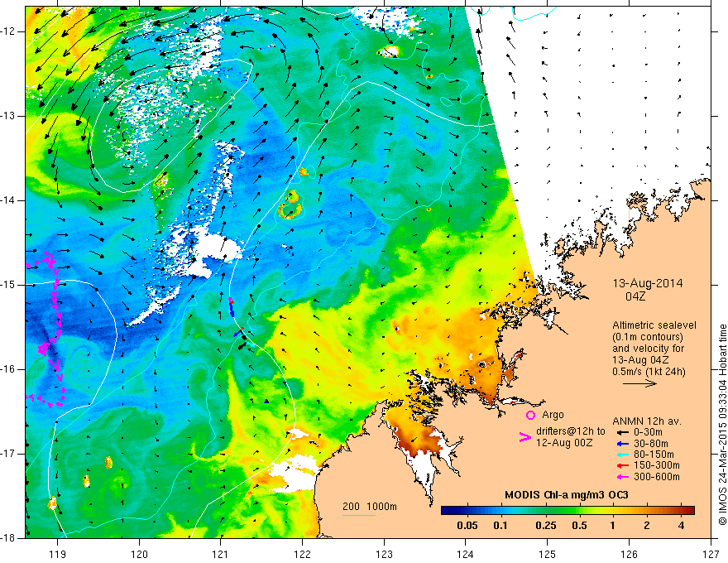This screenshot has height=563, width=728.
Task: Click the '0.1' color bar value
Action: 500,526
